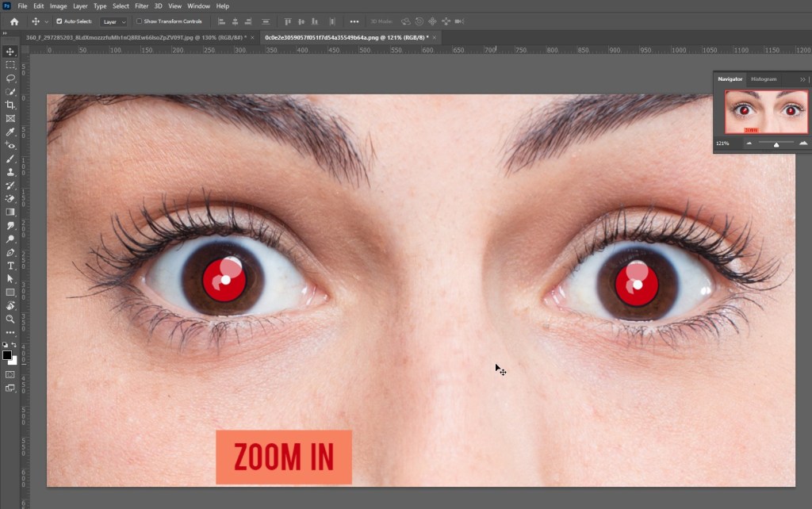Expand the Move tool preset picker arrow
Screen dimensions: 812x509
[x=47, y=21]
